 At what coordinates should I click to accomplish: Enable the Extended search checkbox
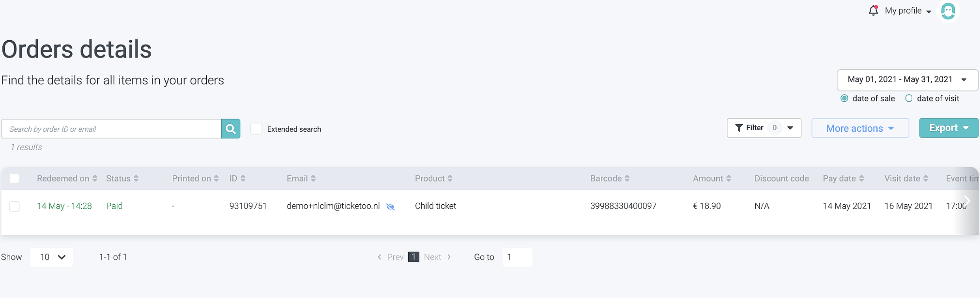point(256,129)
